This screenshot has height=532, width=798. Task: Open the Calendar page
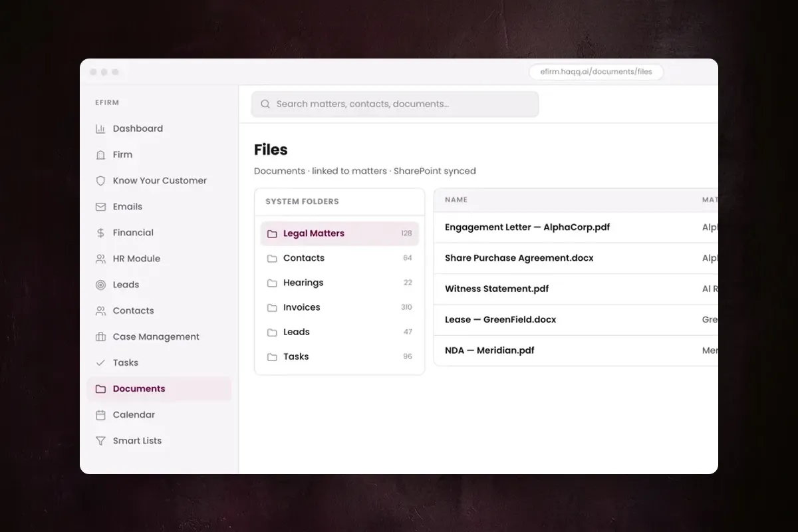[x=159, y=415]
